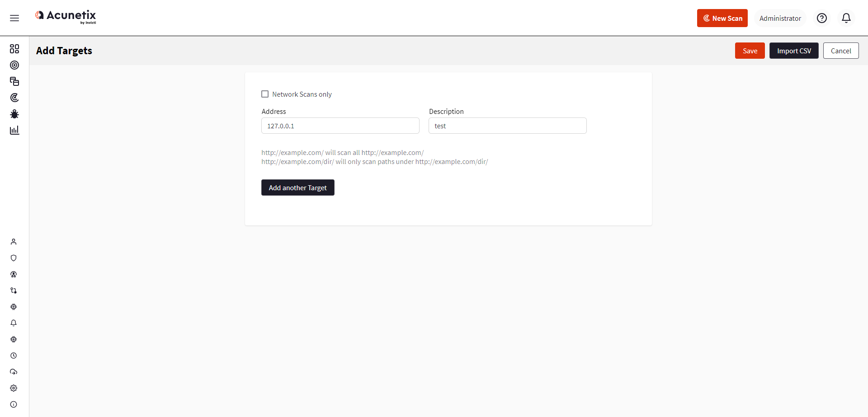Click the Address input field
868x417 pixels.
pyautogui.click(x=340, y=126)
